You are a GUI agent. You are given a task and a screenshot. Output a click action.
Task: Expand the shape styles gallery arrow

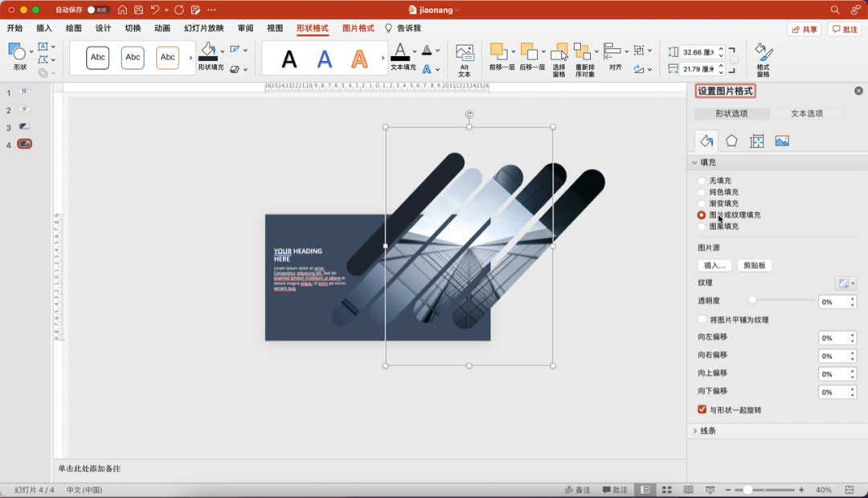[190, 58]
